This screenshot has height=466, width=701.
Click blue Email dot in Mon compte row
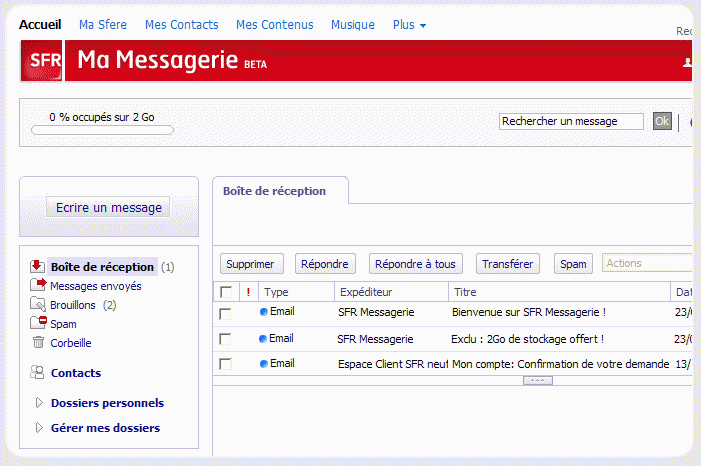pyautogui.click(x=264, y=364)
